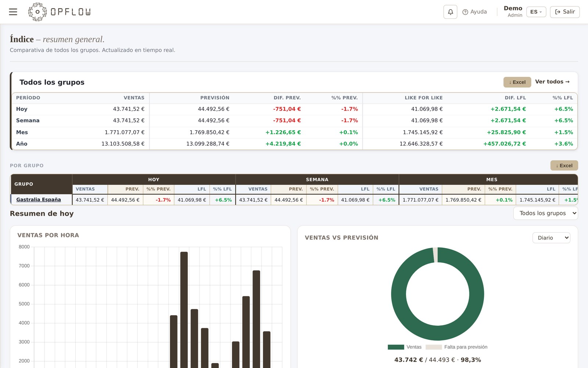Click the Mes forecast value 1.769.850,42 €

tap(209, 132)
